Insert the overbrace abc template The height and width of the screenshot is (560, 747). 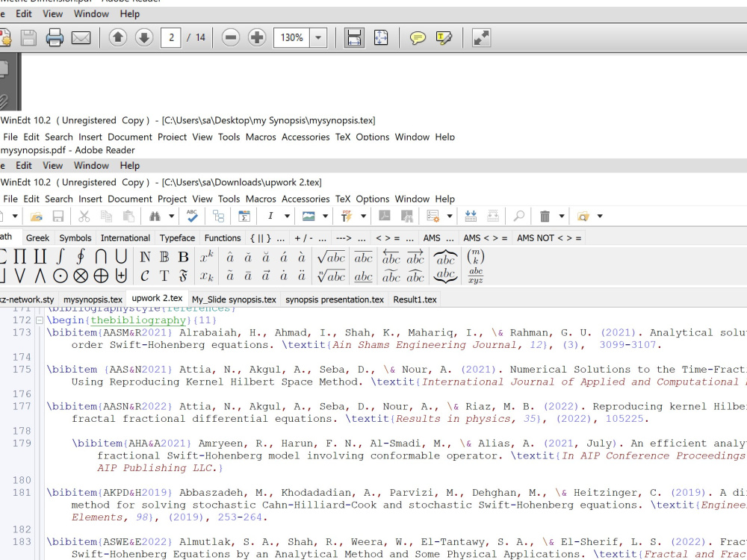445,258
